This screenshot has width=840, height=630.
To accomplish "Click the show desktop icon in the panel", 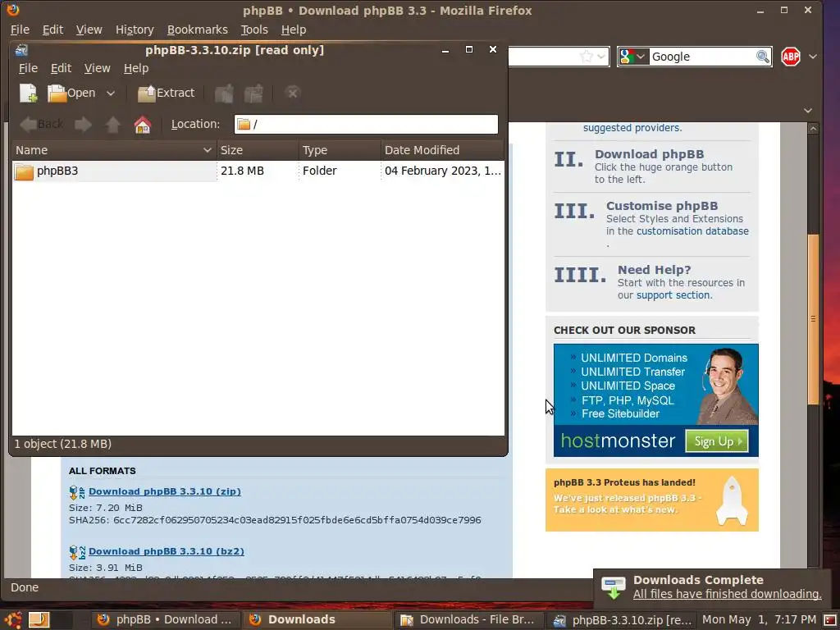I will click(39, 620).
